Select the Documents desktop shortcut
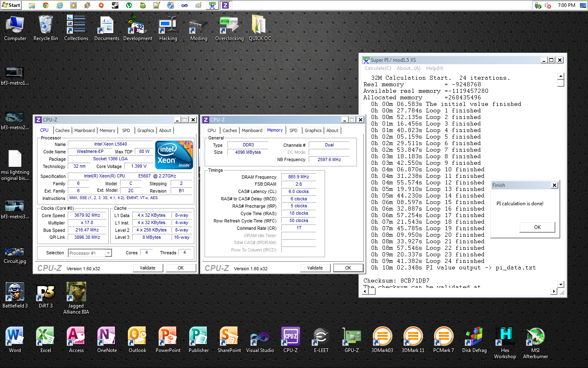The height and width of the screenshot is (368, 588). (107, 28)
